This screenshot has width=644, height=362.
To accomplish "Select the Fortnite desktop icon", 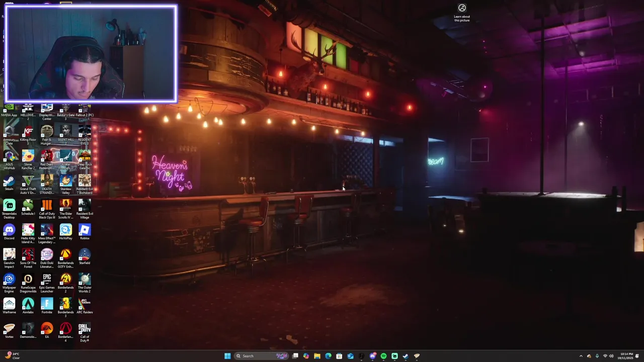I will 47,306.
